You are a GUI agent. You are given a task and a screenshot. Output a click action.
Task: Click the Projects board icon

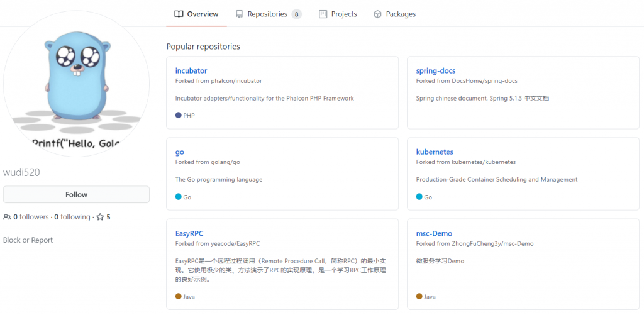click(323, 14)
